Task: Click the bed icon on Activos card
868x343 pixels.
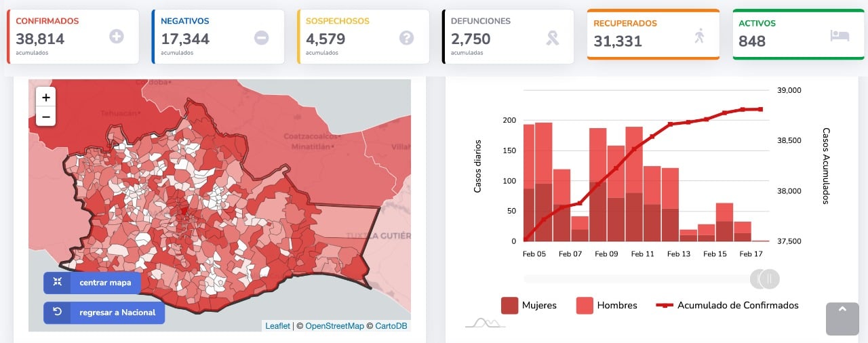Action: (840, 36)
